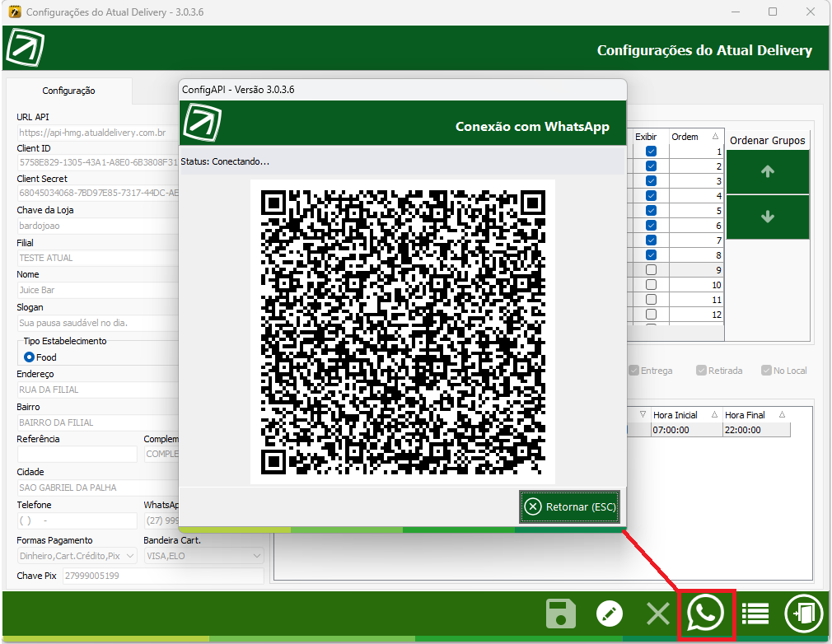
Task: Click the Referência input field
Action: click(x=77, y=454)
